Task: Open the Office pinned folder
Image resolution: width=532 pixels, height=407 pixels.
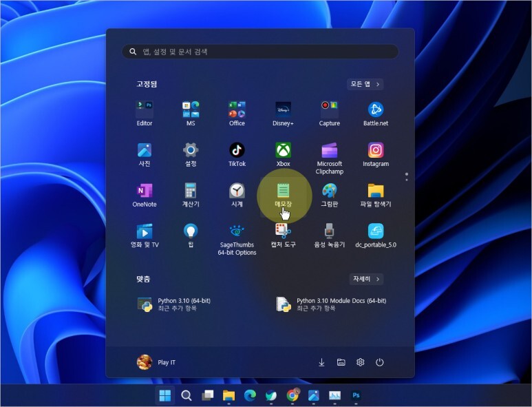Action: 237,114
